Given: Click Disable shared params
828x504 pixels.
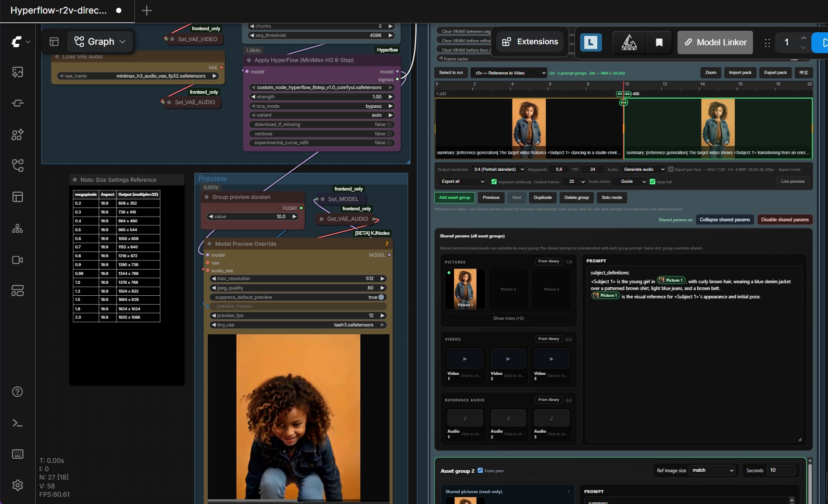Looking at the screenshot, I should click(x=785, y=220).
